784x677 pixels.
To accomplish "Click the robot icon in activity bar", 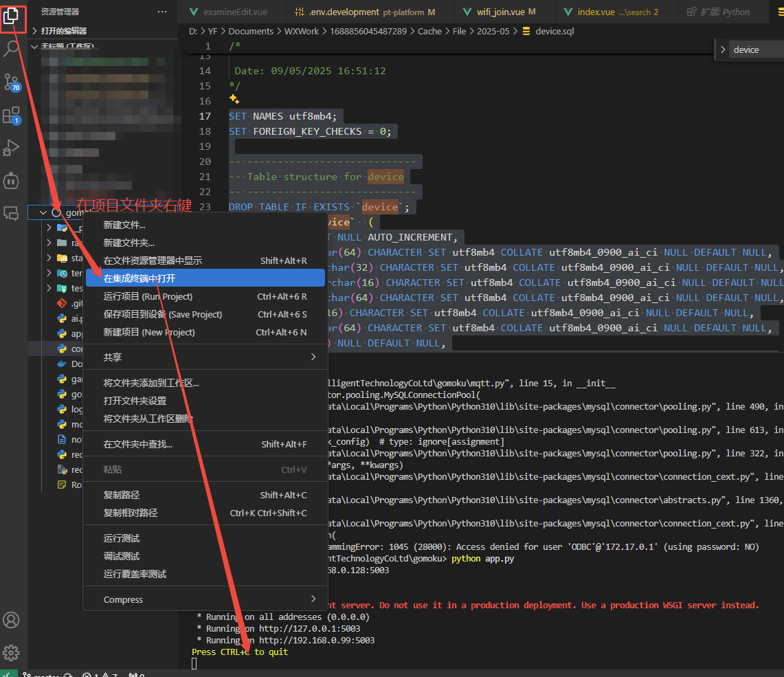I will [x=11, y=181].
